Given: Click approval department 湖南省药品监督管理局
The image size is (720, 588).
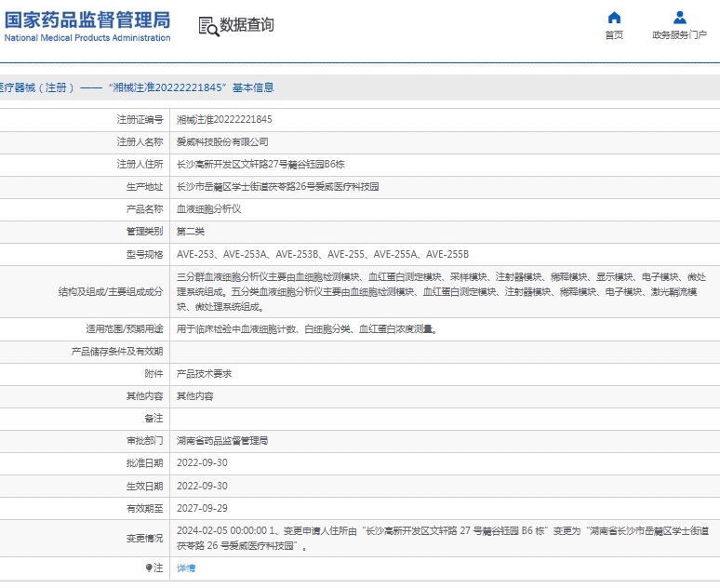Looking at the screenshot, I should coord(222,441).
